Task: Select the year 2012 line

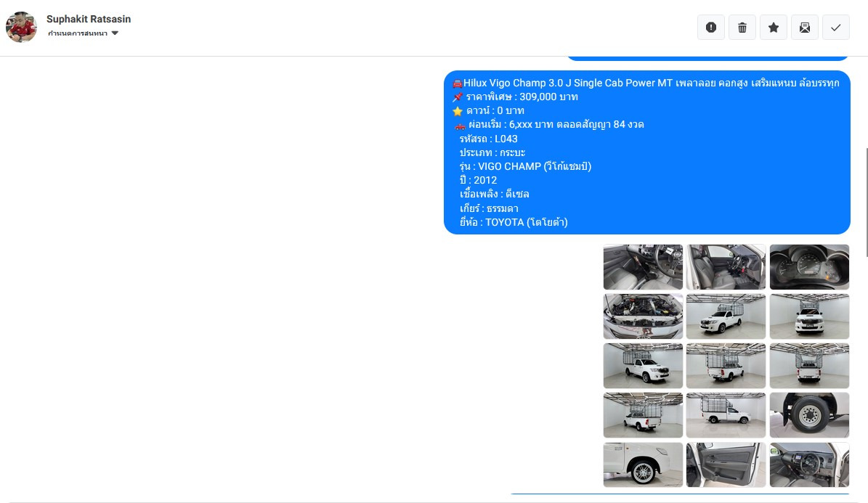Action: pyautogui.click(x=478, y=181)
